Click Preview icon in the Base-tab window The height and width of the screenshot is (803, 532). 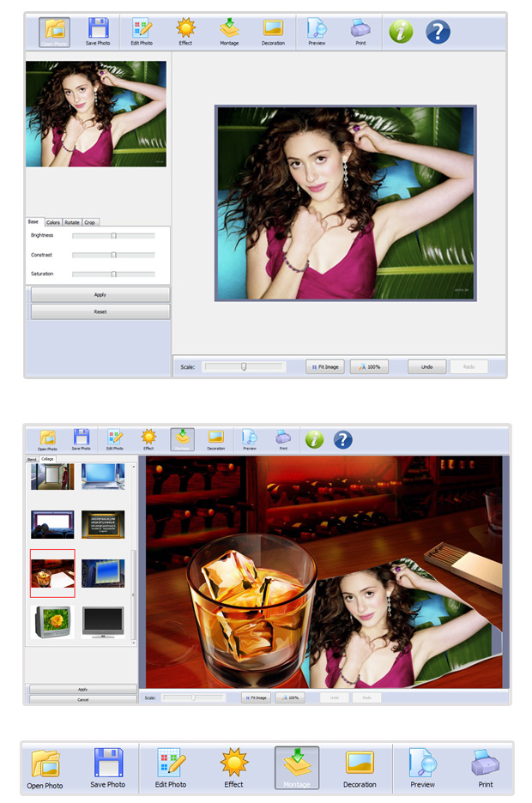(317, 33)
